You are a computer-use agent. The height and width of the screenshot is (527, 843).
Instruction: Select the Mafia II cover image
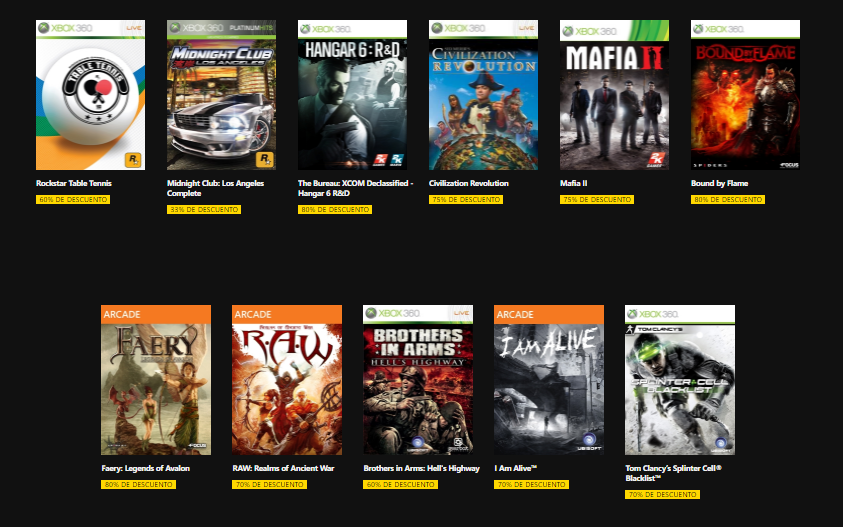(615, 95)
